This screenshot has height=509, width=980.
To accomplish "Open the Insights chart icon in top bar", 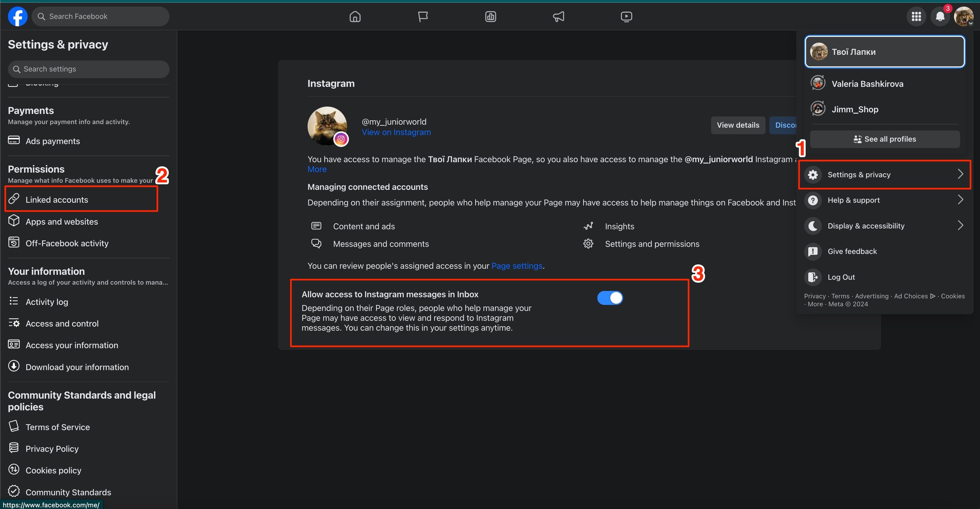I will (490, 16).
